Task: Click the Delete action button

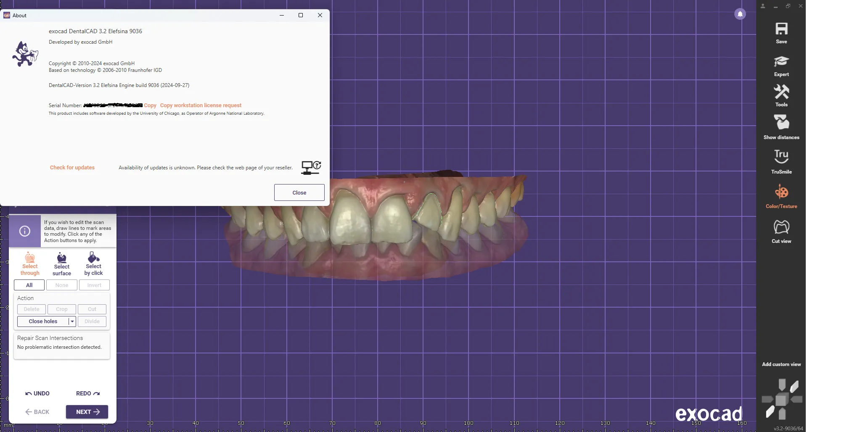Action: (32, 309)
